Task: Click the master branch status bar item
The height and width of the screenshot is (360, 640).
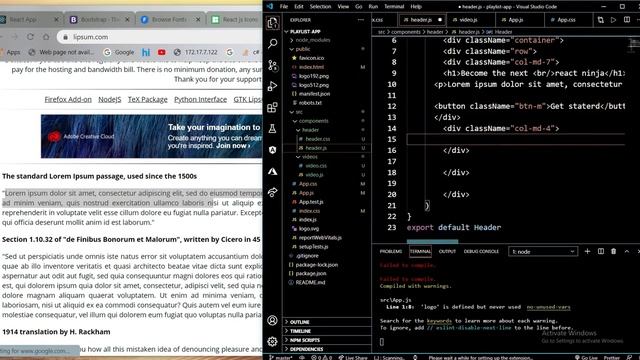Action: coord(281,357)
